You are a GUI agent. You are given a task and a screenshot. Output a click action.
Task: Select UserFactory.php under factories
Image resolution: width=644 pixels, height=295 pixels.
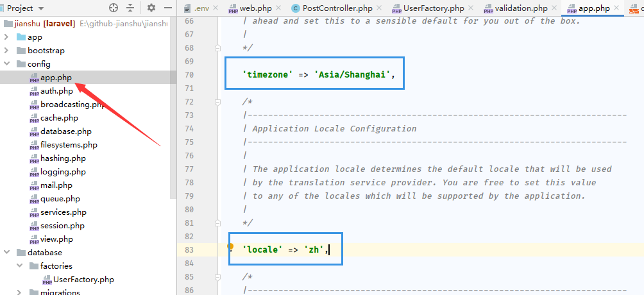click(x=83, y=280)
